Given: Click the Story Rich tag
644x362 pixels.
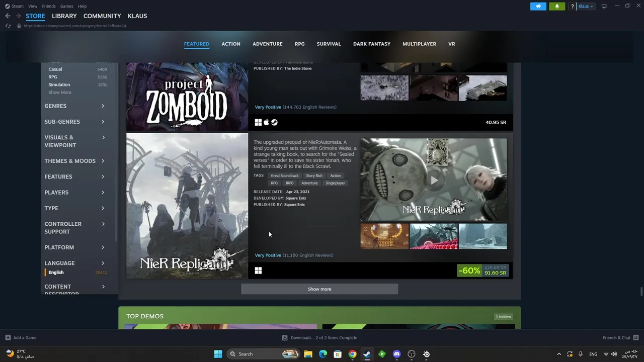Looking at the screenshot, I should 314,175.
